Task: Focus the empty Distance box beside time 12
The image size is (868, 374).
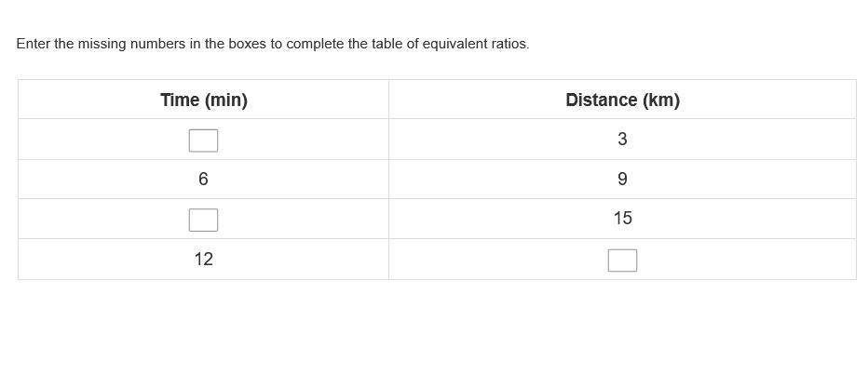Action: (x=622, y=260)
